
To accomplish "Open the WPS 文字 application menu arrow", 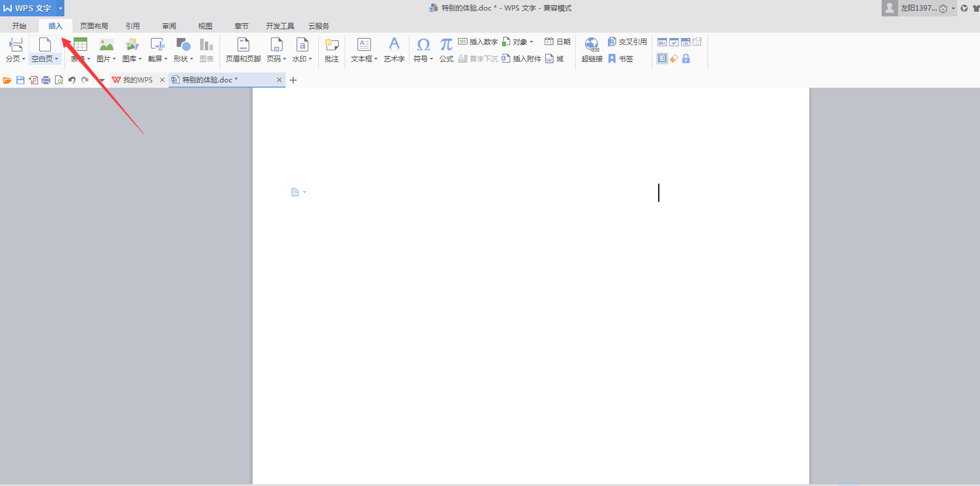I will tap(60, 8).
